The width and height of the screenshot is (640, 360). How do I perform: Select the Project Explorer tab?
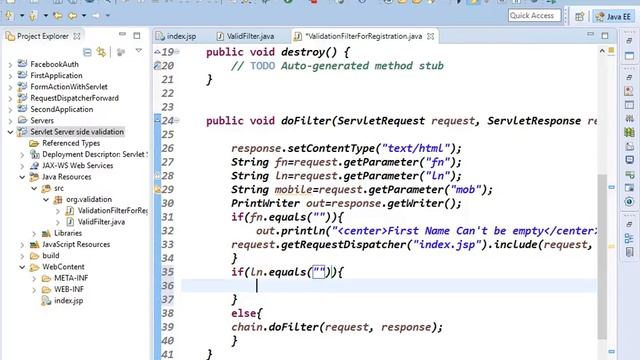point(42,36)
